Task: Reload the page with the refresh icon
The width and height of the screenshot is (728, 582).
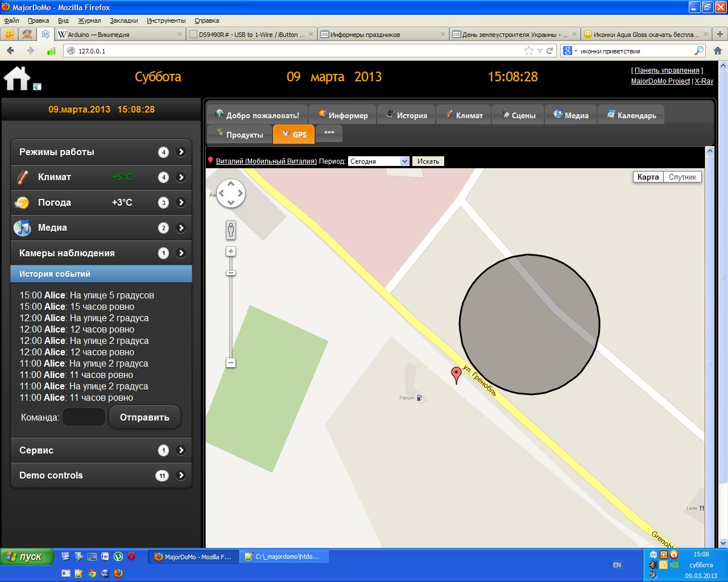Action: pos(550,51)
